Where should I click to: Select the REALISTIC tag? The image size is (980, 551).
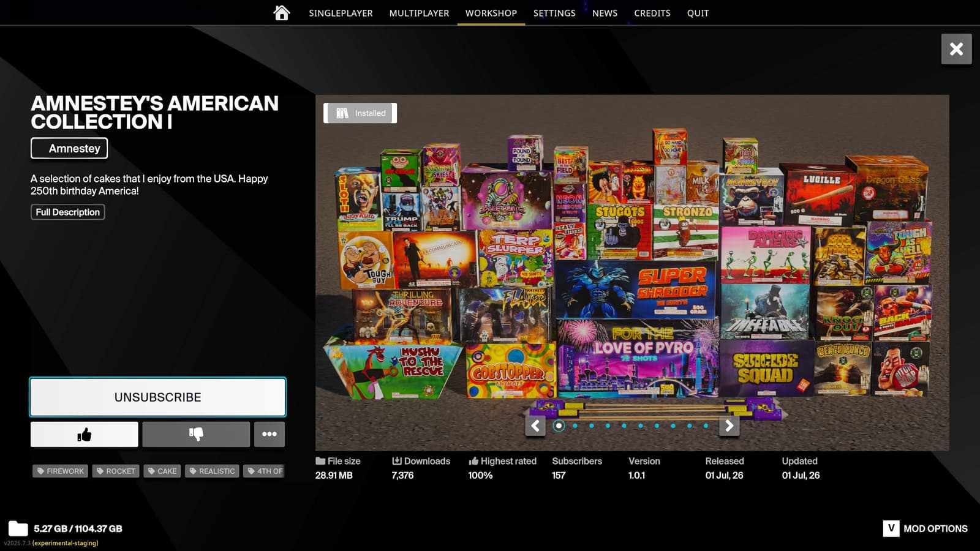(212, 471)
